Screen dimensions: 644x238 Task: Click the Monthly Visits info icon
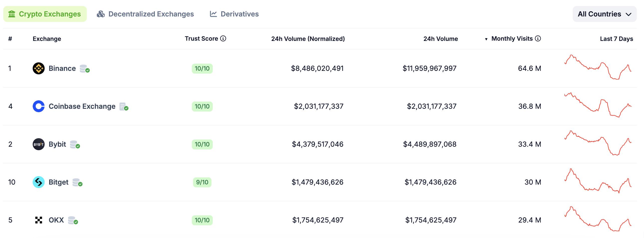point(538,38)
